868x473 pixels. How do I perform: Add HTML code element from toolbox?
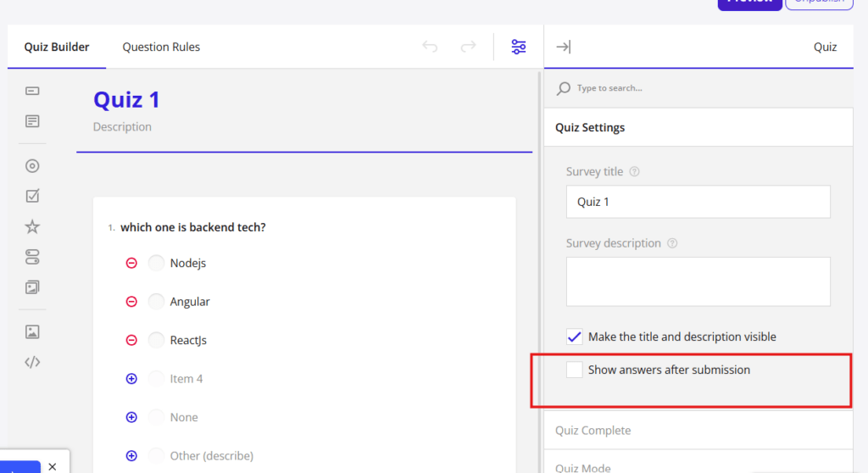tap(32, 362)
